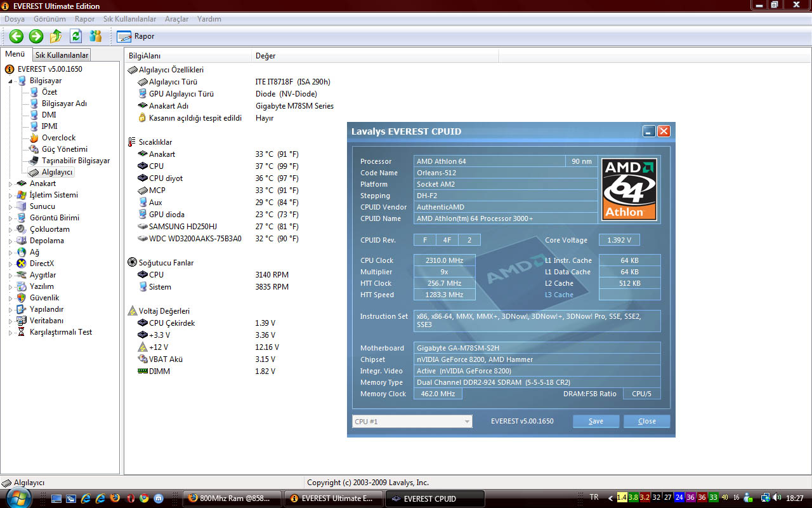Expand the Görüntü Birimi tree node
The image size is (812, 508).
pos(10,218)
